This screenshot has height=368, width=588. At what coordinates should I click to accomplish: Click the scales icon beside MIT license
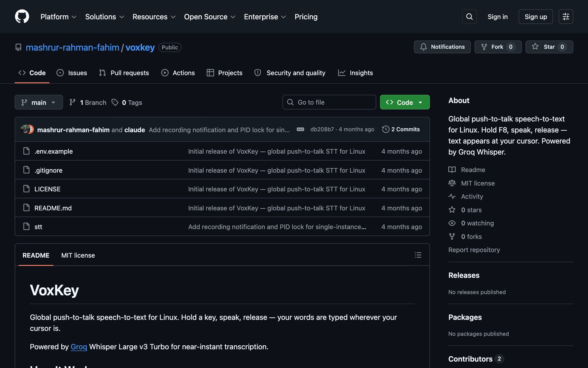[452, 183]
